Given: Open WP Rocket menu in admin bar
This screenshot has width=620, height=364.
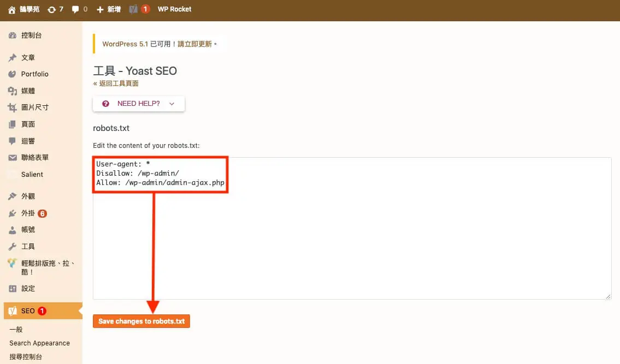Looking at the screenshot, I should point(174,9).
